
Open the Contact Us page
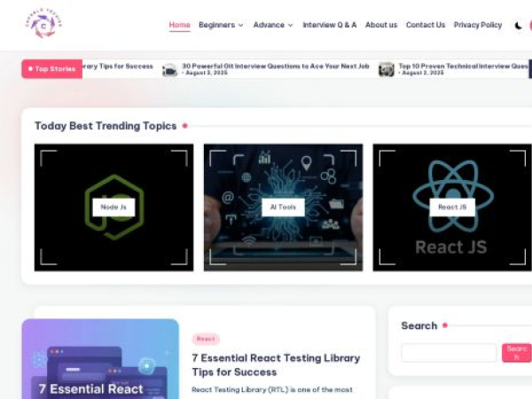pyautogui.click(x=426, y=25)
